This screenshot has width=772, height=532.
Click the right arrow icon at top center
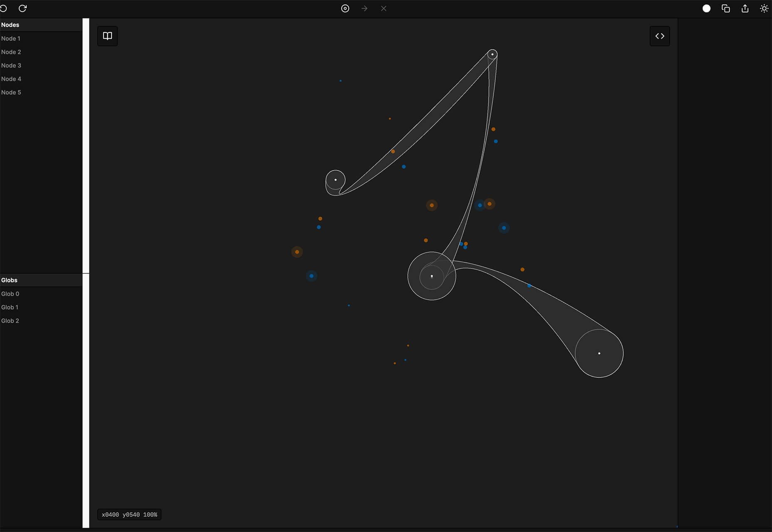coord(364,8)
